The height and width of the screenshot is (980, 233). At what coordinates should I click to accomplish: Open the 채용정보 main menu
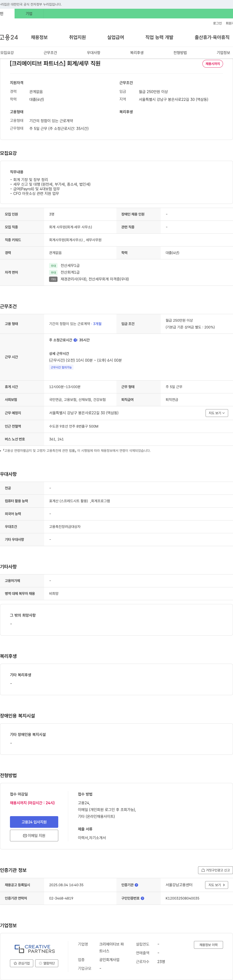(x=39, y=37)
